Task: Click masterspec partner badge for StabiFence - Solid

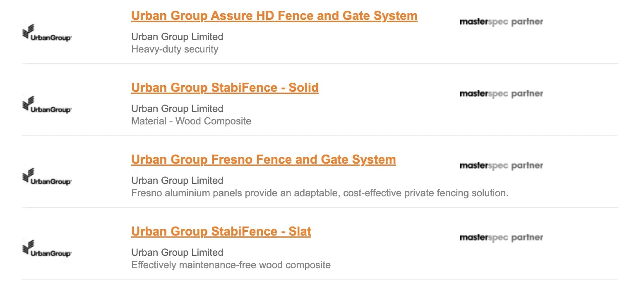Action: point(501,94)
